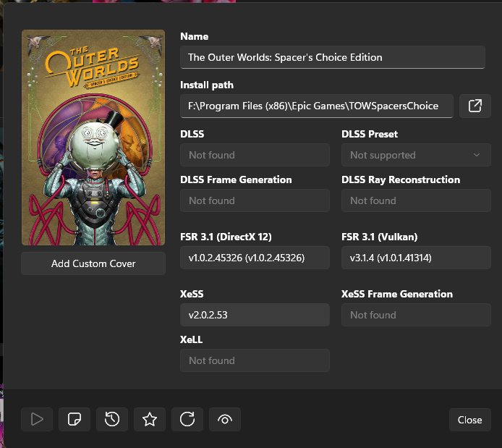Click the refresh circular-arrow icon
502x448 pixels.
187,419
